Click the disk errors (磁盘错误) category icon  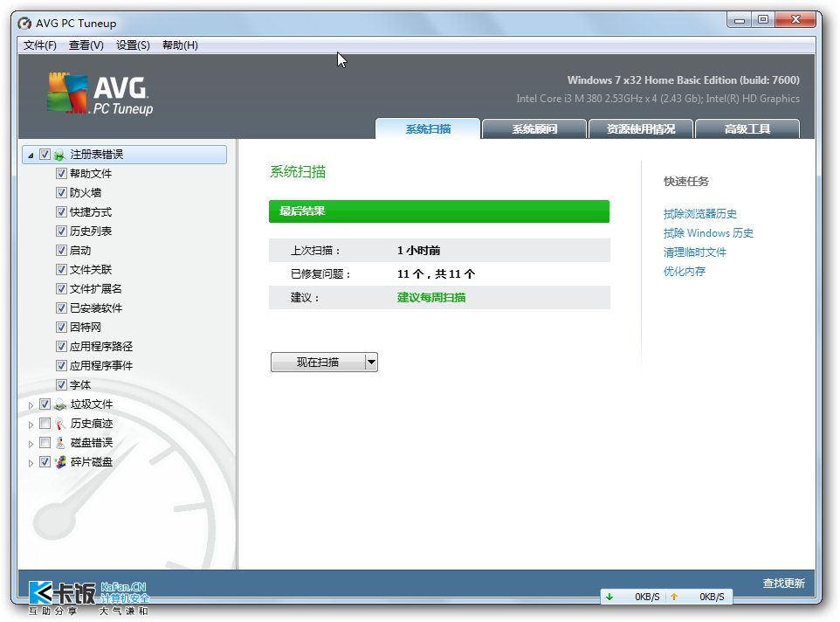pos(60,443)
